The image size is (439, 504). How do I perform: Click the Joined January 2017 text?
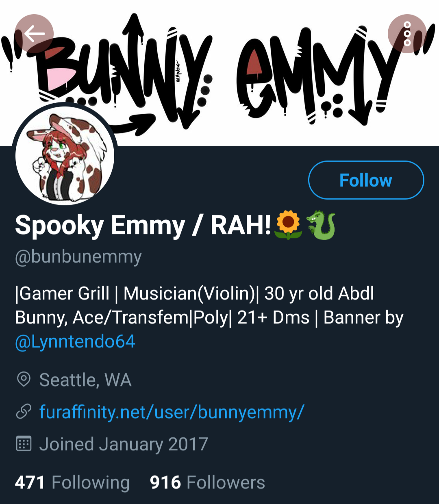click(x=124, y=444)
